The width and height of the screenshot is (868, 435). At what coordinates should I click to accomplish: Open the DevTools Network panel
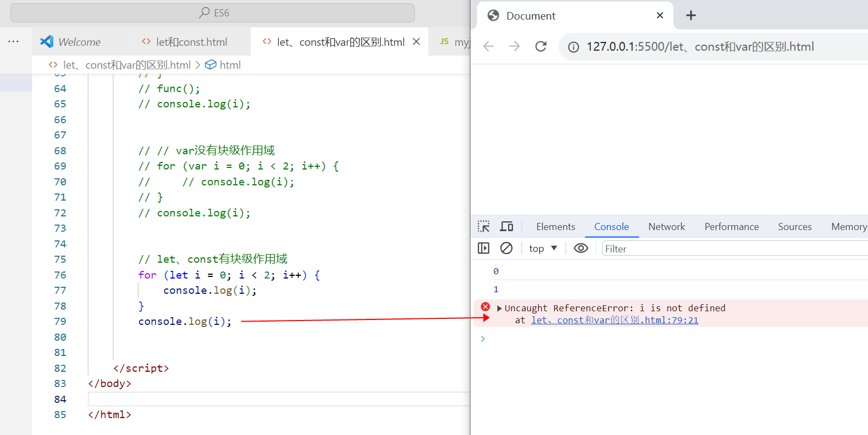click(667, 227)
